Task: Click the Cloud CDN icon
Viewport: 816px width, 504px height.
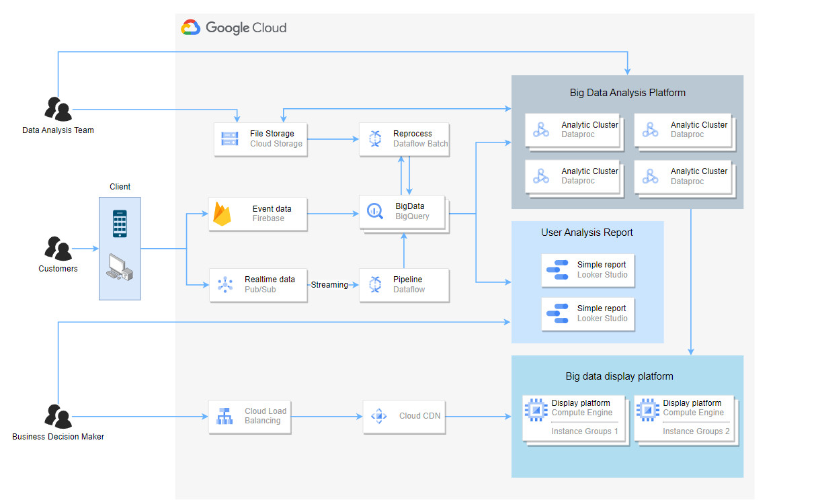Action: point(379,416)
